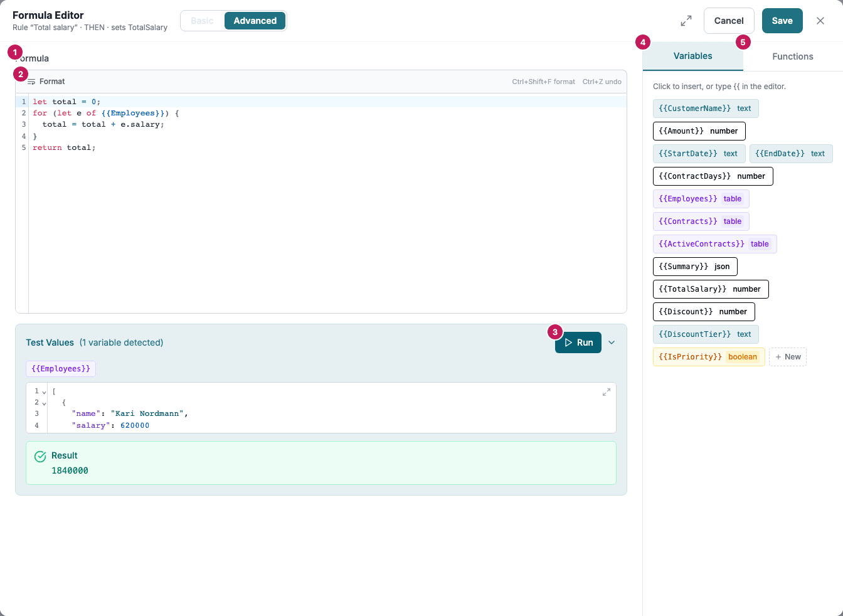The height and width of the screenshot is (616, 843).
Task: Fold line 2 of the test JSON
Action: [44, 403]
